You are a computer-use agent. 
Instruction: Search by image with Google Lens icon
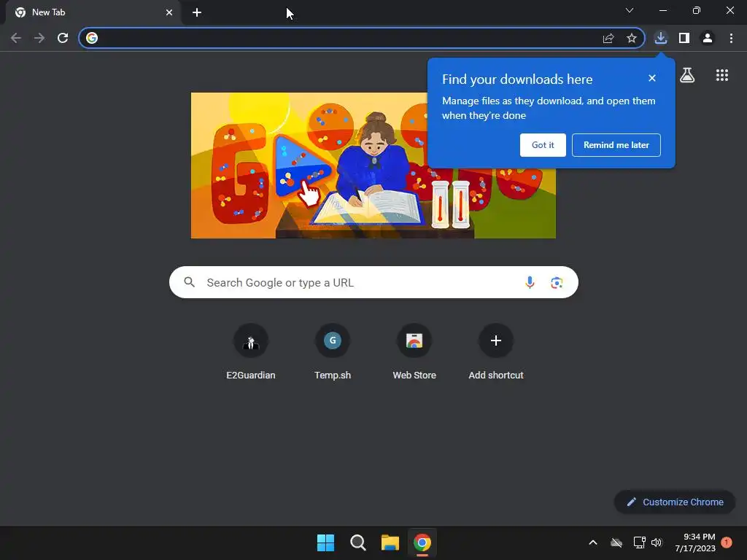coord(557,282)
